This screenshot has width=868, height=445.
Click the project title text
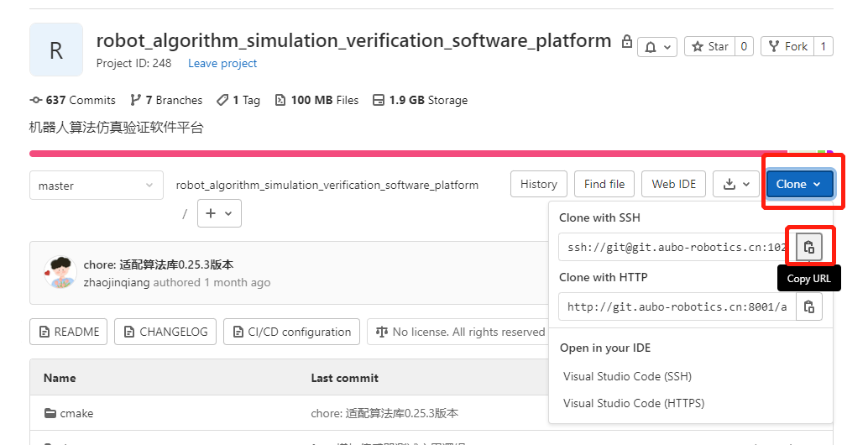point(353,40)
